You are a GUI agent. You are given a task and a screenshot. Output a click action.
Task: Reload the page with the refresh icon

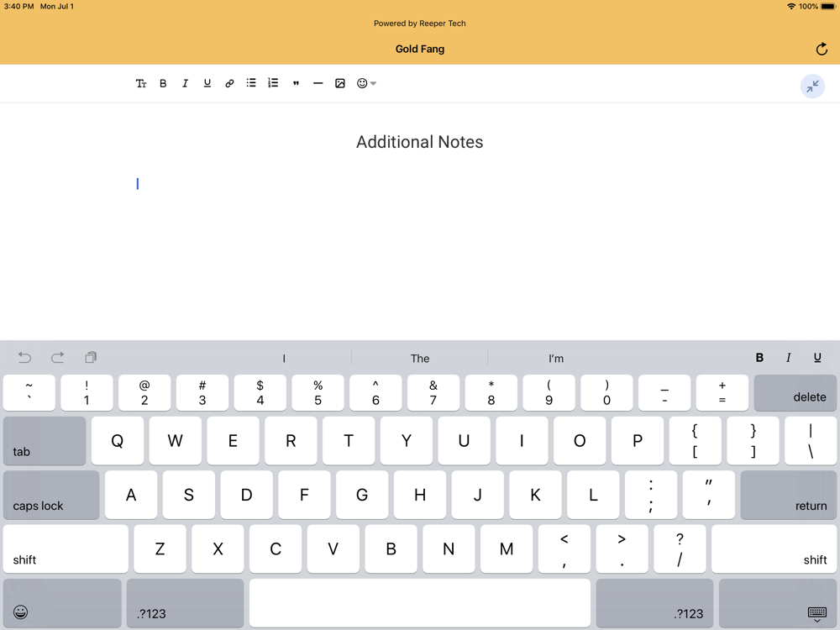pos(822,50)
